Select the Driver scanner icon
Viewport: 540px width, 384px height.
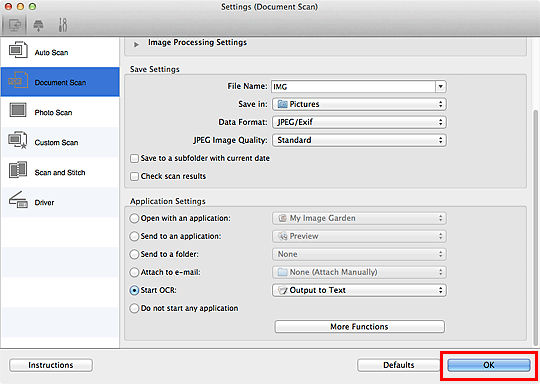[x=18, y=200]
